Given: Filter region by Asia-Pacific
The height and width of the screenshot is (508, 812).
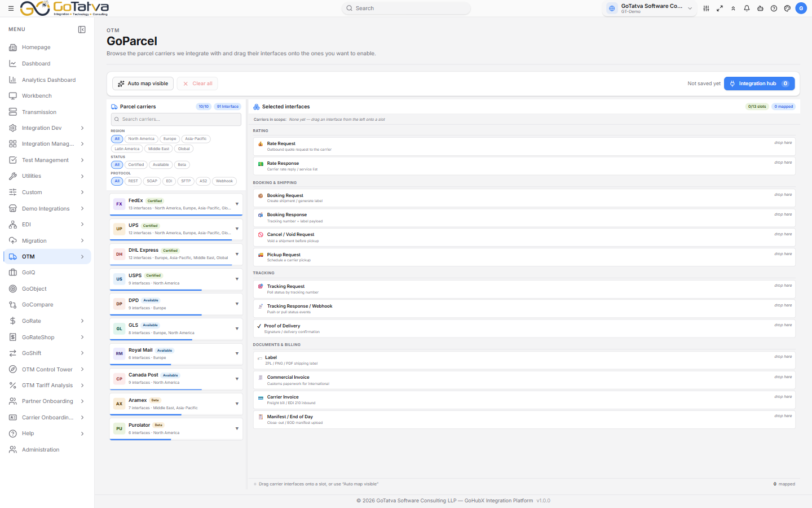Looking at the screenshot, I should (x=196, y=139).
